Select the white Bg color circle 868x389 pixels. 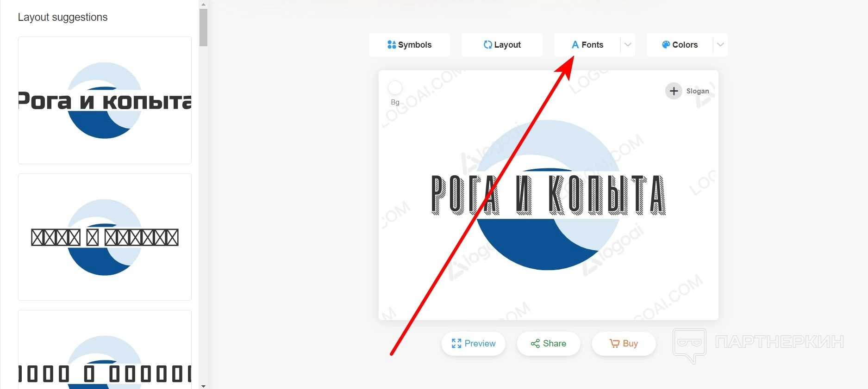click(x=395, y=88)
